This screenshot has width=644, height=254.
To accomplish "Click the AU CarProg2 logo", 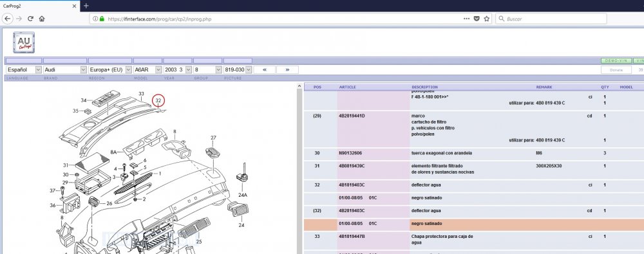I will (24, 42).
